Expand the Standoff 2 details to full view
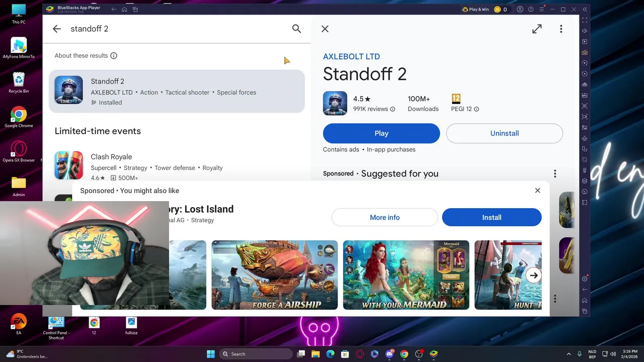 point(537,29)
